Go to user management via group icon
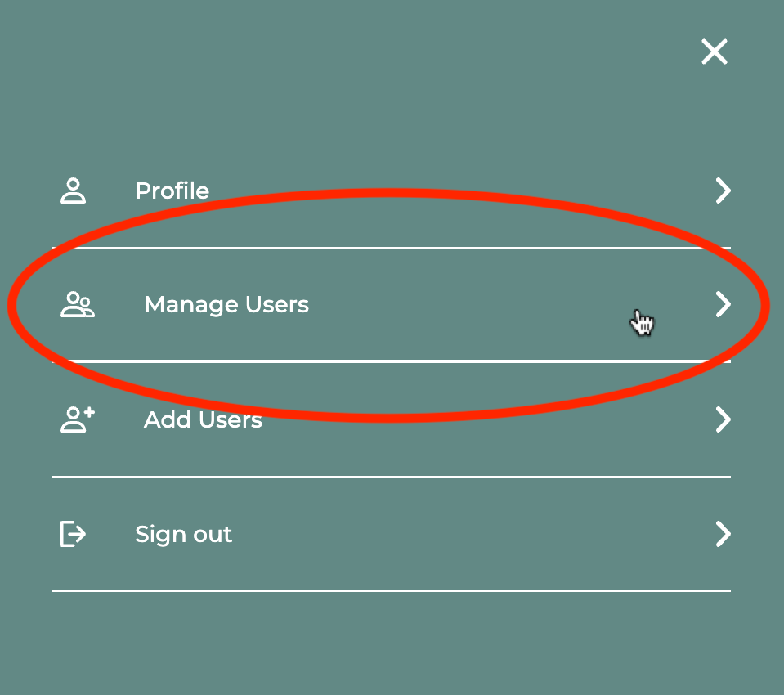Image resolution: width=784 pixels, height=695 pixels. (x=78, y=304)
